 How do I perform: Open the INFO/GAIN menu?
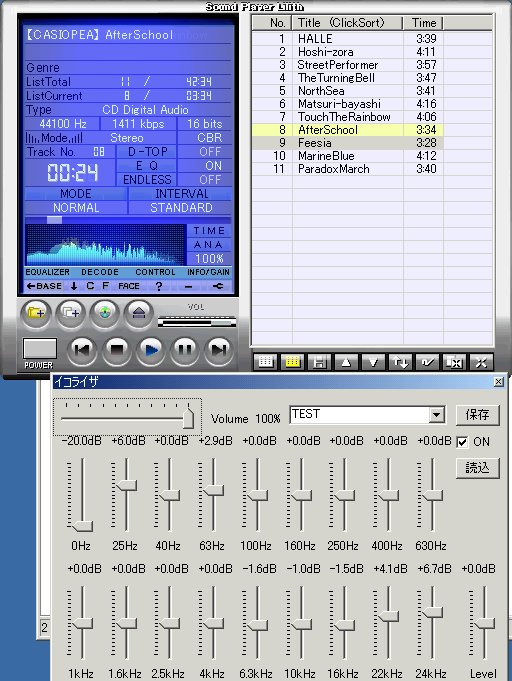[x=208, y=272]
